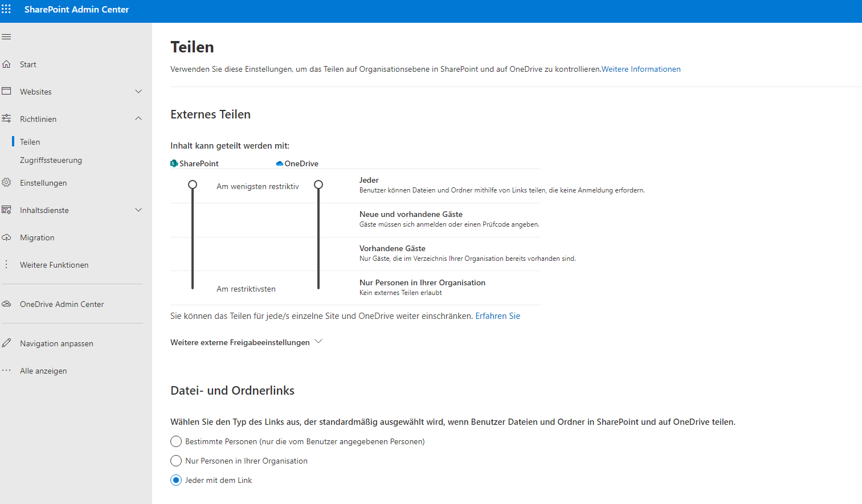The height and width of the screenshot is (504, 862).
Task: Click the SharePoint sharing slider handle
Action: 193,185
